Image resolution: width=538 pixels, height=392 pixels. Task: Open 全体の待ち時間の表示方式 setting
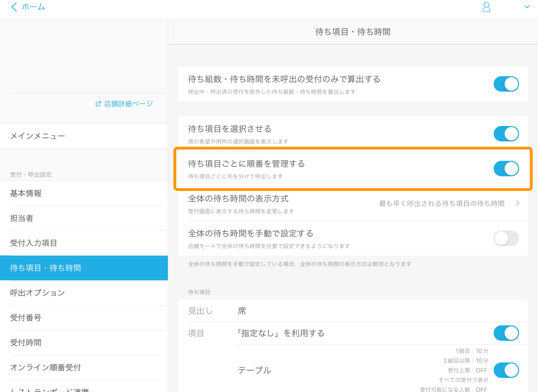tap(353, 204)
